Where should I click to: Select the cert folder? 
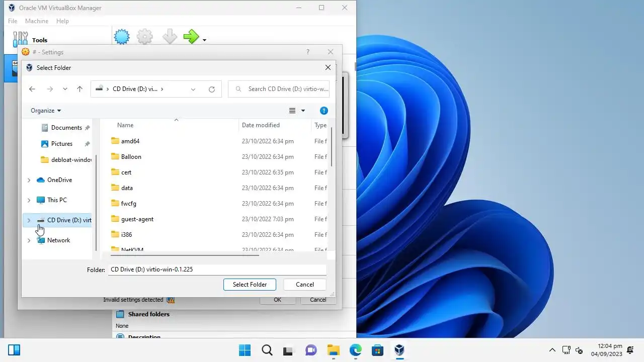[x=126, y=172]
